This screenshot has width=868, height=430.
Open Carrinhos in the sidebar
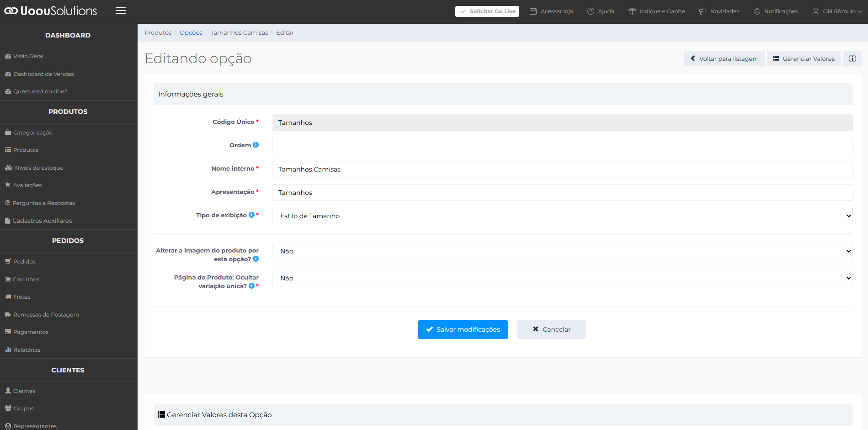click(26, 279)
